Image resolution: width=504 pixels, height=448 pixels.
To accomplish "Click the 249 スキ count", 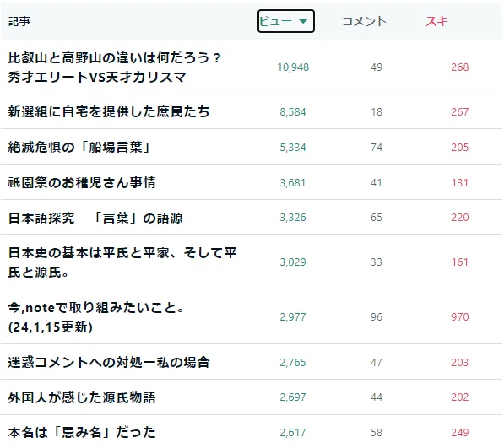I will [x=459, y=432].
